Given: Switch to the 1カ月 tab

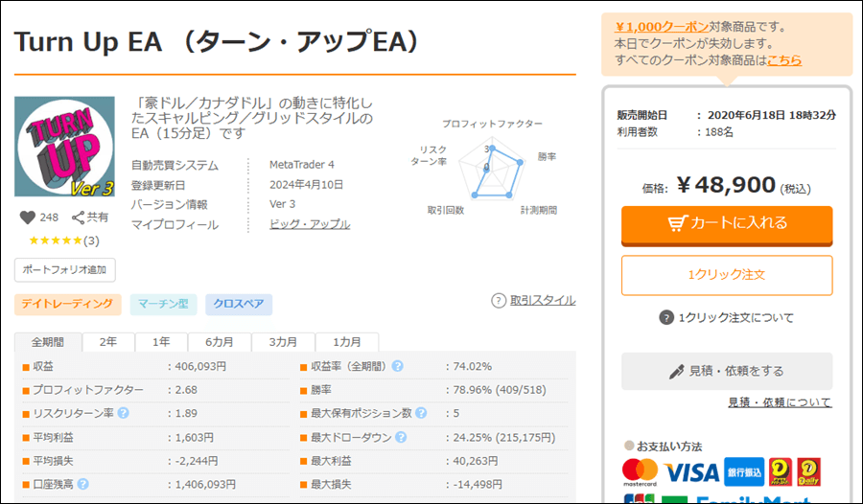Looking at the screenshot, I should coord(347,342).
